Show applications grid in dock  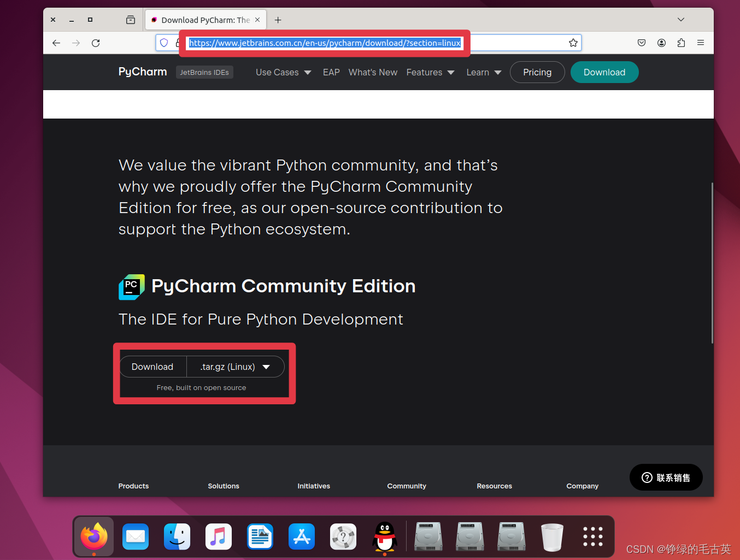pyautogui.click(x=593, y=537)
